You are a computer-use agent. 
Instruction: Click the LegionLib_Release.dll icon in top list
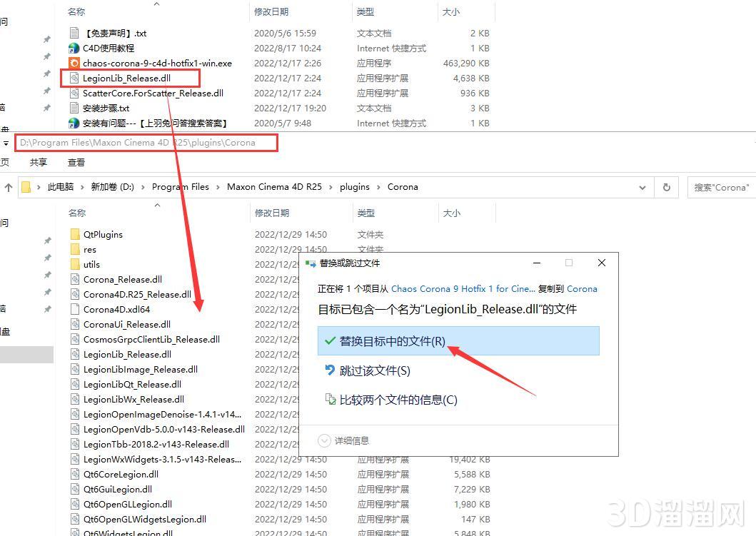(x=74, y=78)
